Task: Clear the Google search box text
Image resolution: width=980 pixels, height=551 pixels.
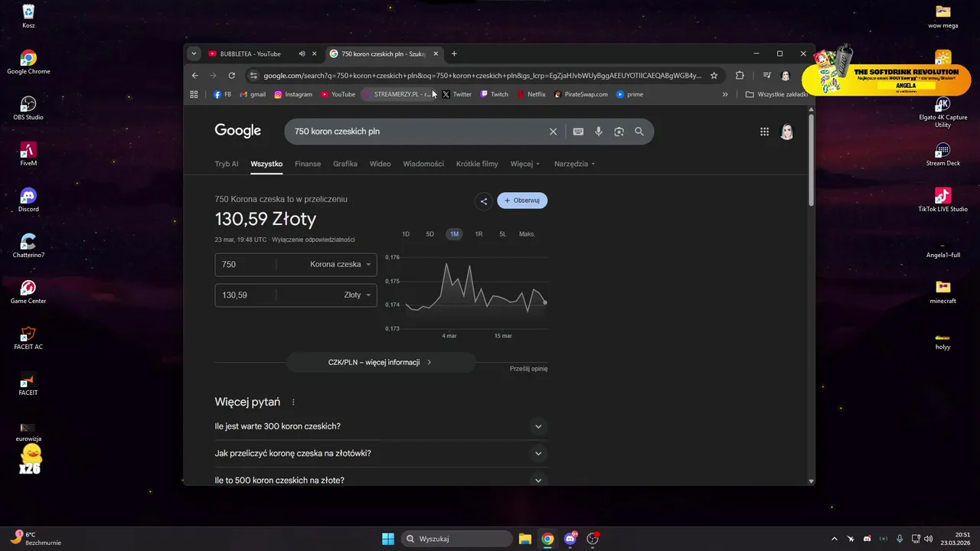Action: (x=553, y=132)
